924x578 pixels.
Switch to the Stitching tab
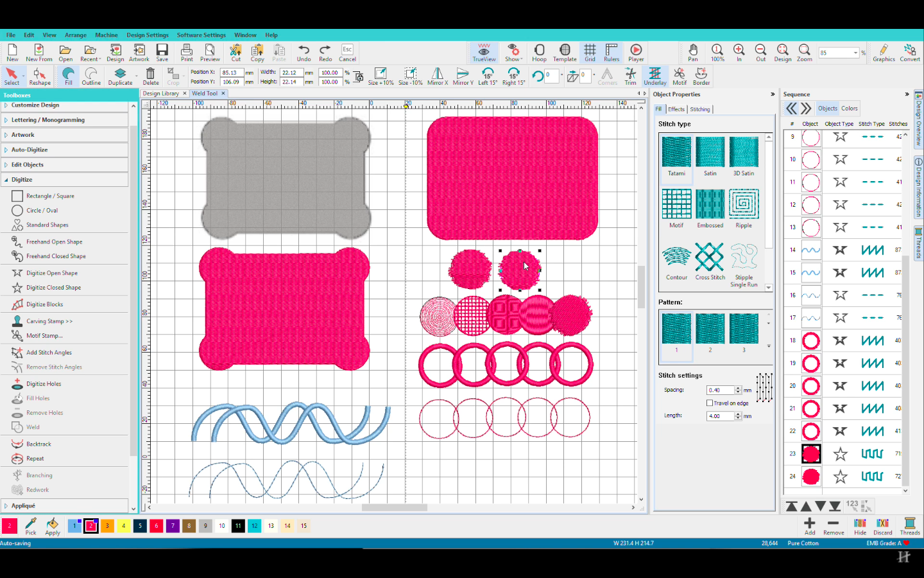click(x=699, y=109)
